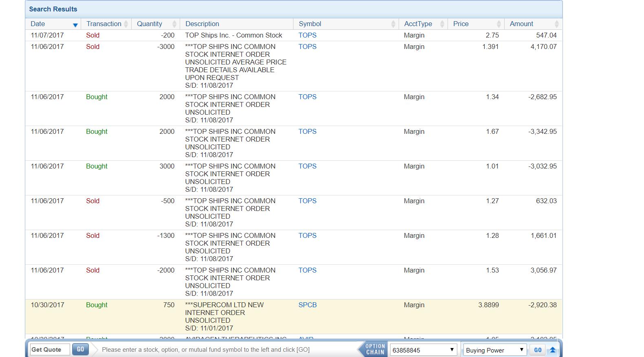Open TOPS link in the -1300 quantity row
644x357 pixels.
(x=307, y=236)
